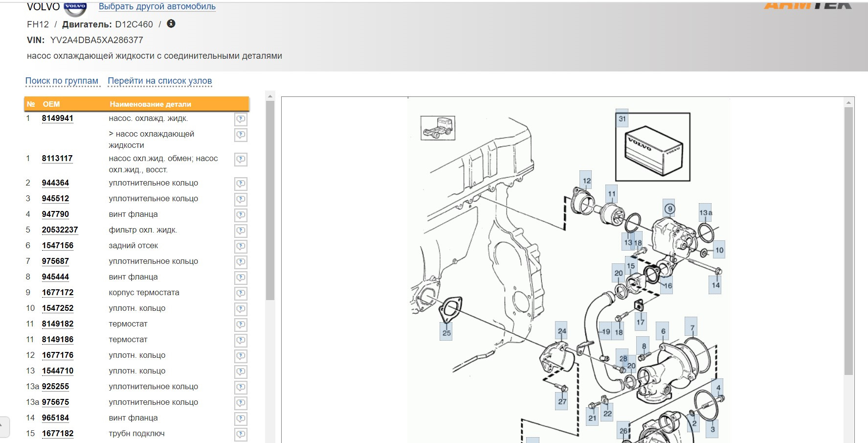Open 'Поиск по группам' link

[x=62, y=81]
